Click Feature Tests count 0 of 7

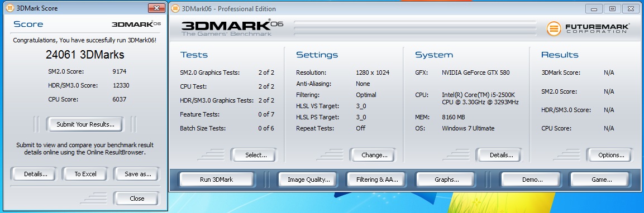[x=266, y=114]
